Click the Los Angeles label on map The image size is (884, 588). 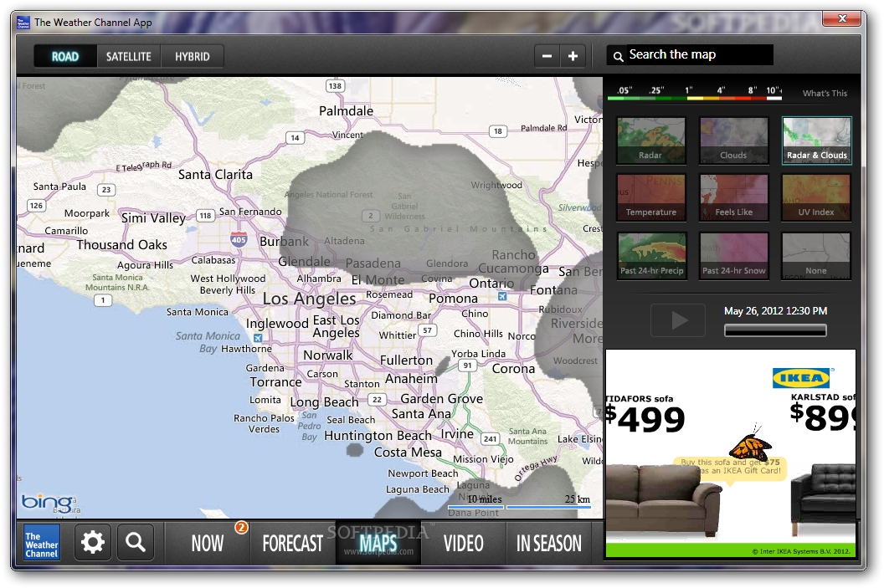[x=310, y=299]
